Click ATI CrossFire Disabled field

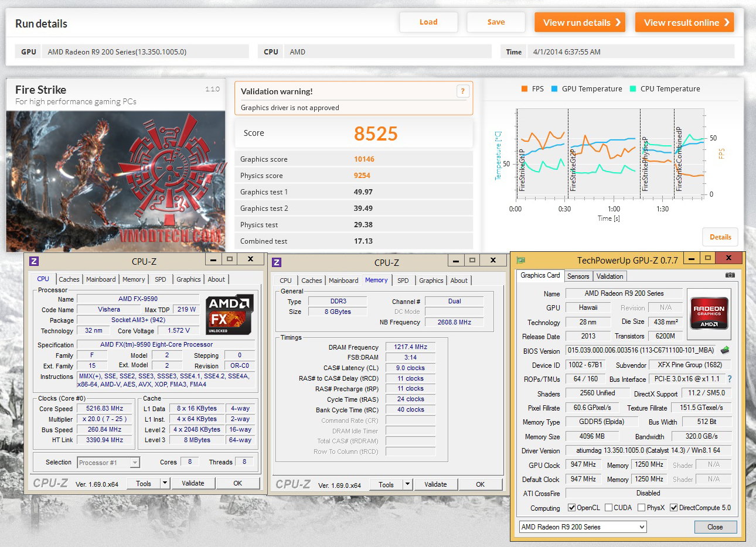pyautogui.click(x=649, y=493)
